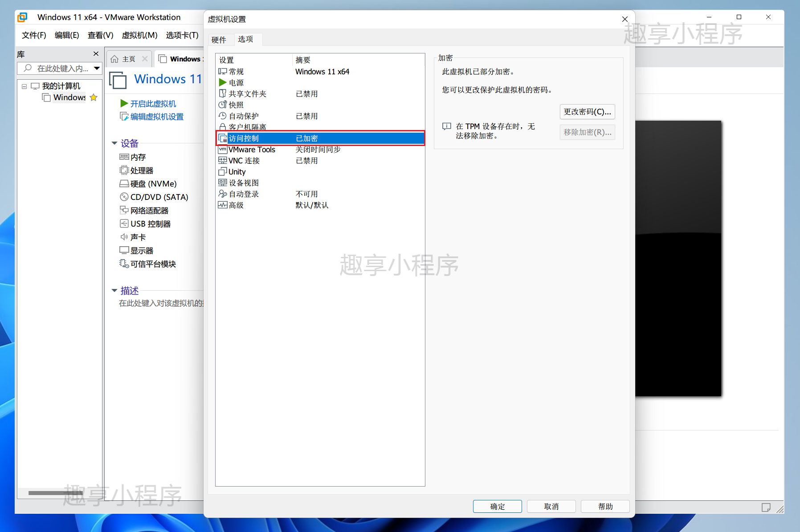Click the 访问控制 access control icon
The height and width of the screenshot is (532, 800).
pyautogui.click(x=223, y=138)
